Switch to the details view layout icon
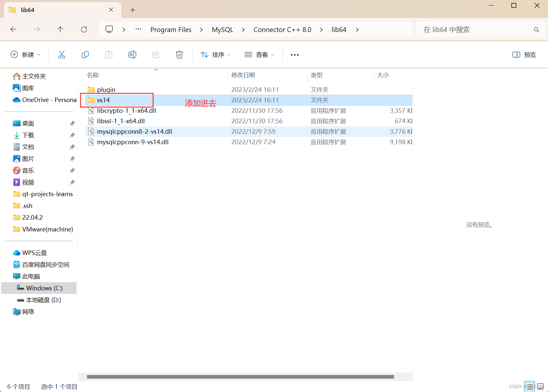 pyautogui.click(x=530, y=386)
